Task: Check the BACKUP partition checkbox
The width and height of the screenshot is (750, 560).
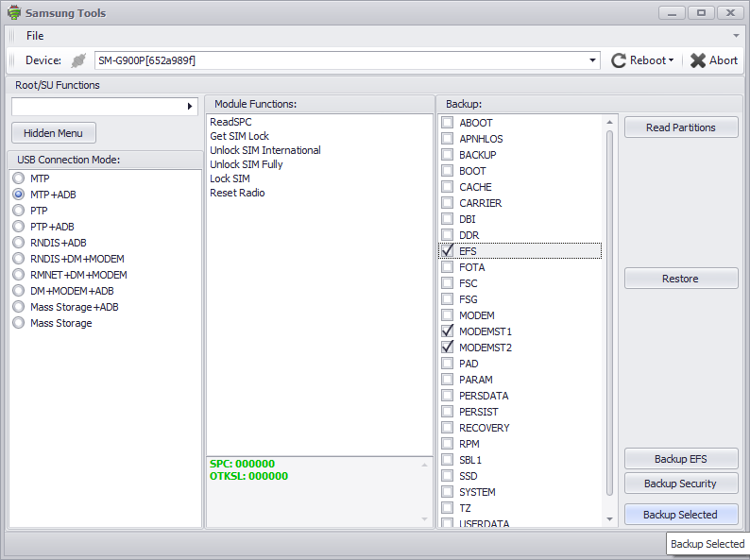Action: 447,155
